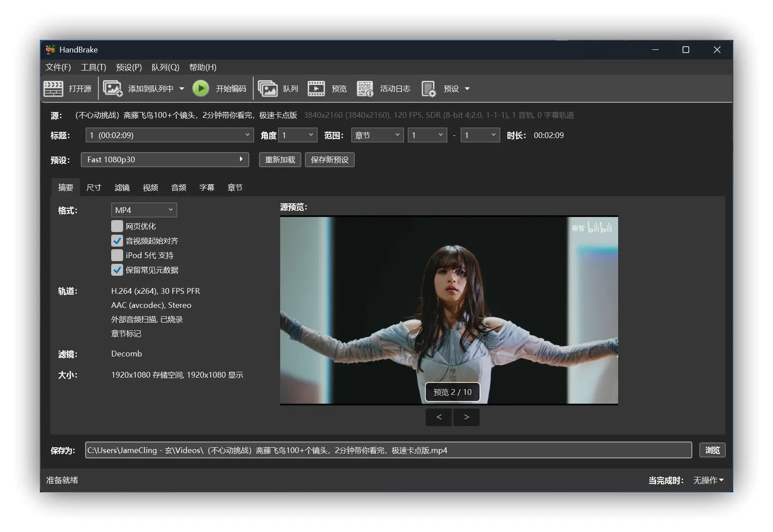Open the Activity Log icon

365,89
